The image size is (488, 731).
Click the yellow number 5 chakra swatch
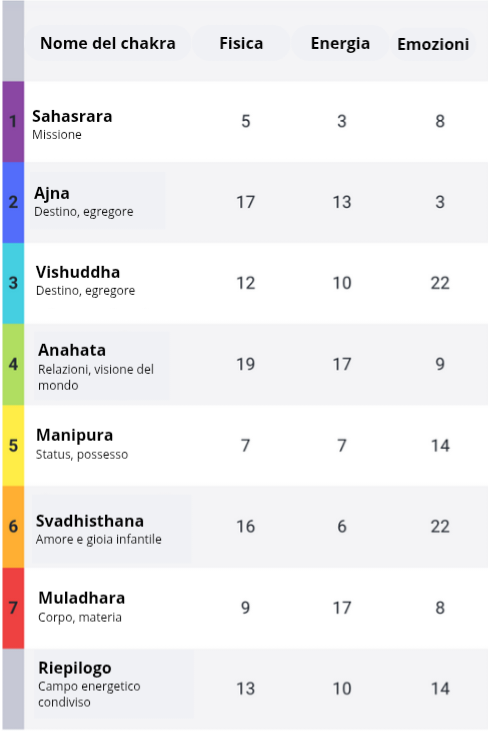tap(13, 446)
